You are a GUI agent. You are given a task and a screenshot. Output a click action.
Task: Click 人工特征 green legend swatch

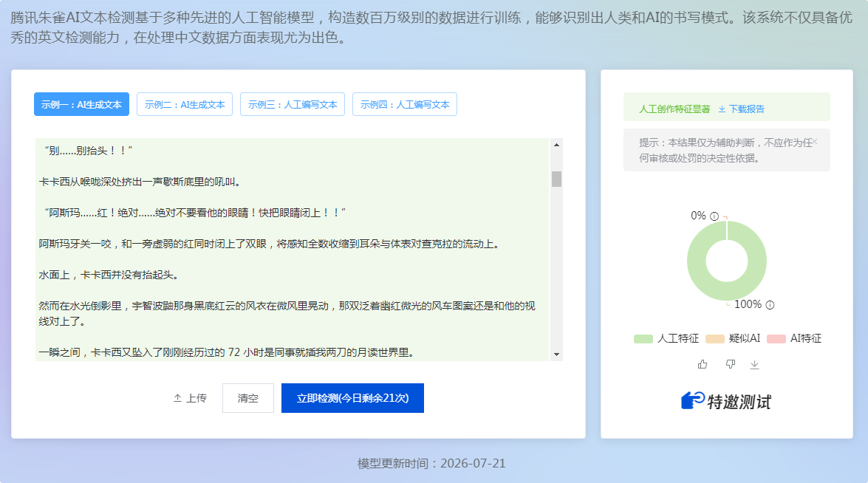tap(643, 338)
